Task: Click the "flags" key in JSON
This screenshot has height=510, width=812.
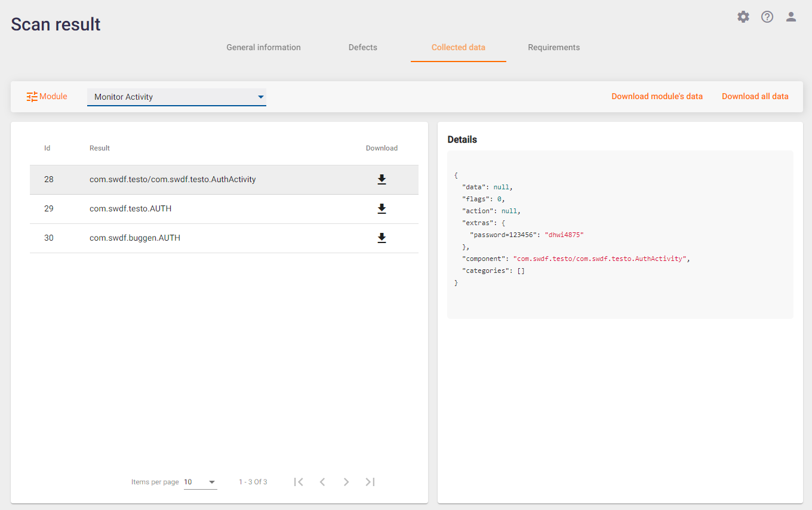Action: (x=476, y=199)
